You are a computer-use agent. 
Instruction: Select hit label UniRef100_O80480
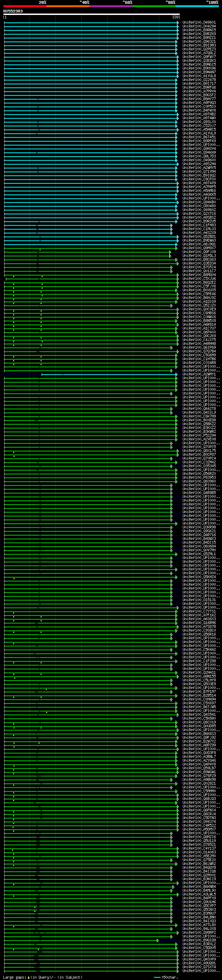(199, 206)
